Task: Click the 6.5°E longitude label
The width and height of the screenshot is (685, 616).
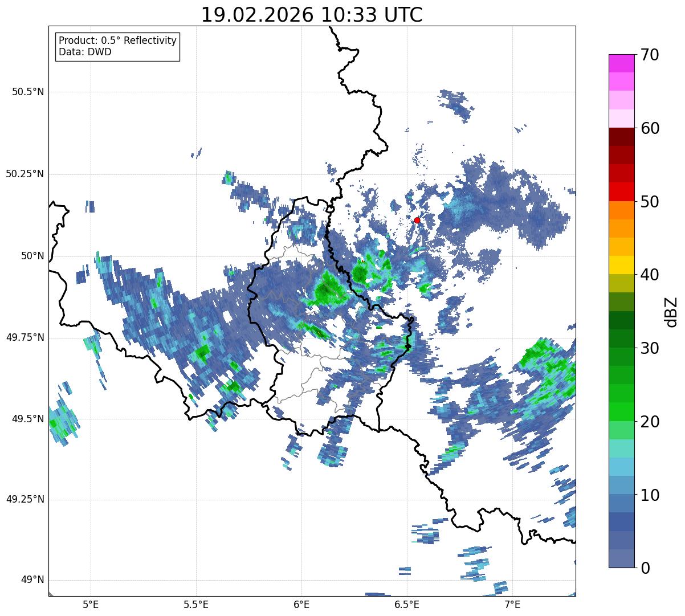Action: pyautogui.click(x=407, y=604)
